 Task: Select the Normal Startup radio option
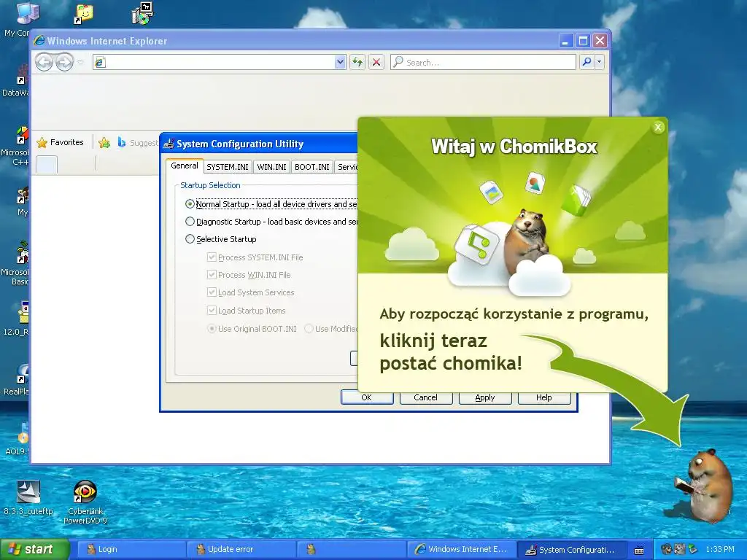tap(190, 204)
